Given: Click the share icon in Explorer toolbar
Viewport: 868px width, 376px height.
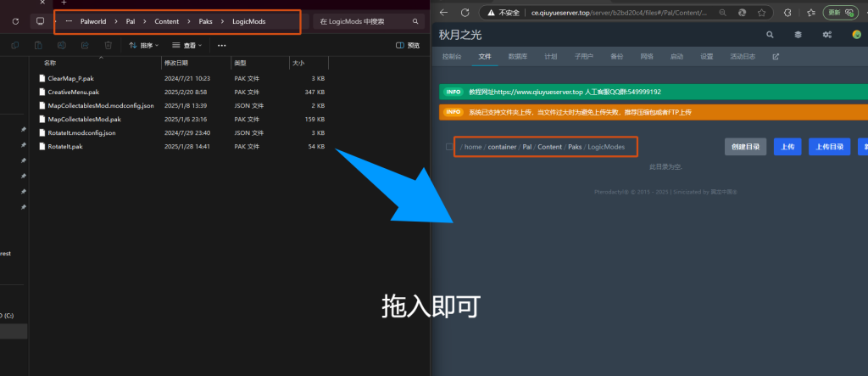Looking at the screenshot, I should (85, 45).
